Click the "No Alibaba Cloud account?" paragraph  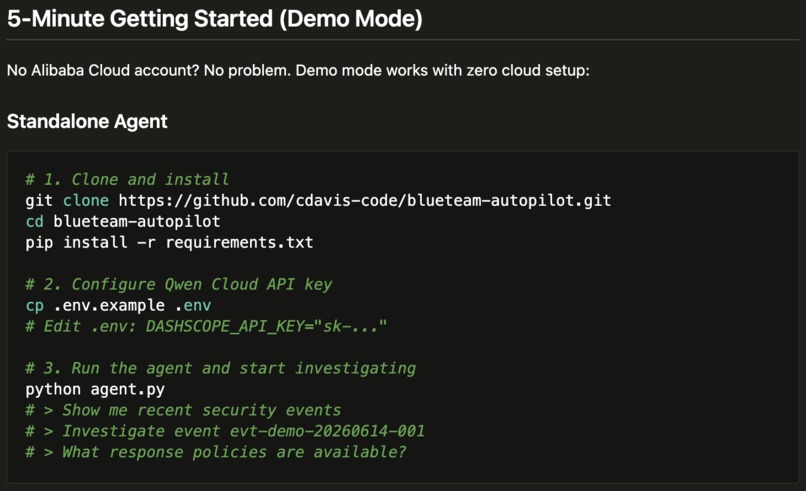[x=298, y=70]
